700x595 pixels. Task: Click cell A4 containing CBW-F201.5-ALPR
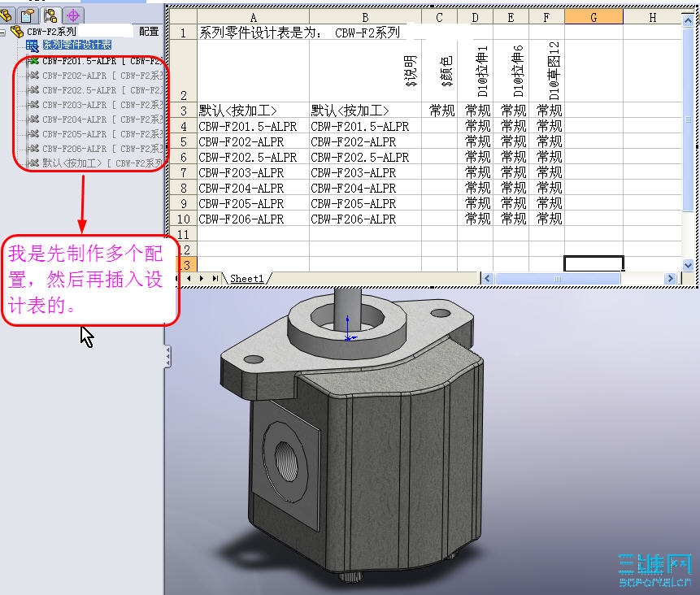253,126
